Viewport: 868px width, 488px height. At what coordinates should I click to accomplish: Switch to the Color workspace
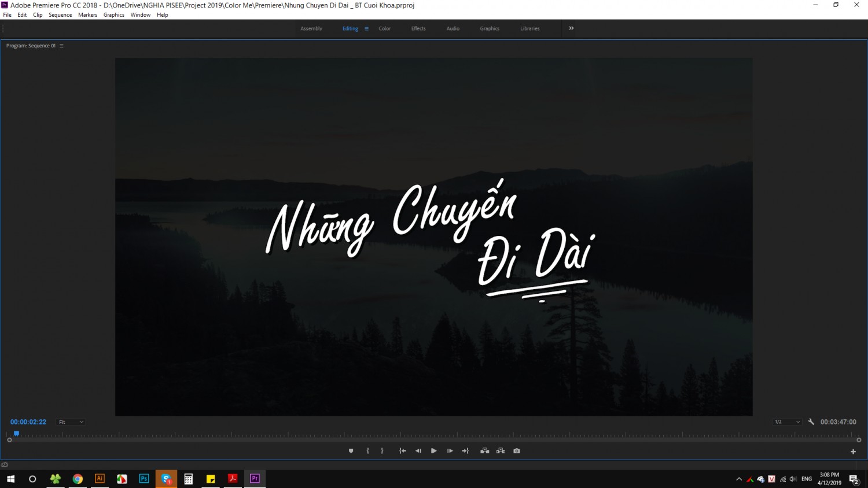385,28
